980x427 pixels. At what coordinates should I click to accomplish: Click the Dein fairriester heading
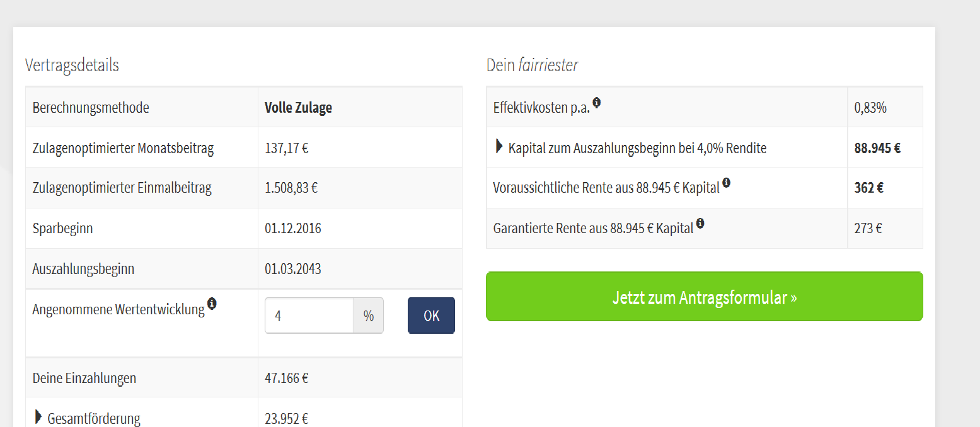coord(532,65)
